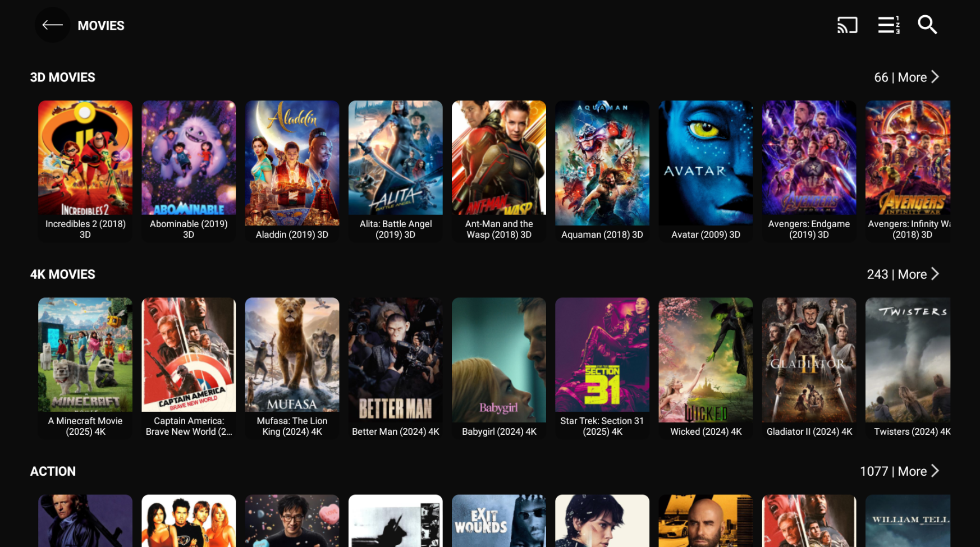Screen dimensions: 980x547
Task: Select Avengers: Infinity War (2018) 3D
Action: click(x=908, y=171)
